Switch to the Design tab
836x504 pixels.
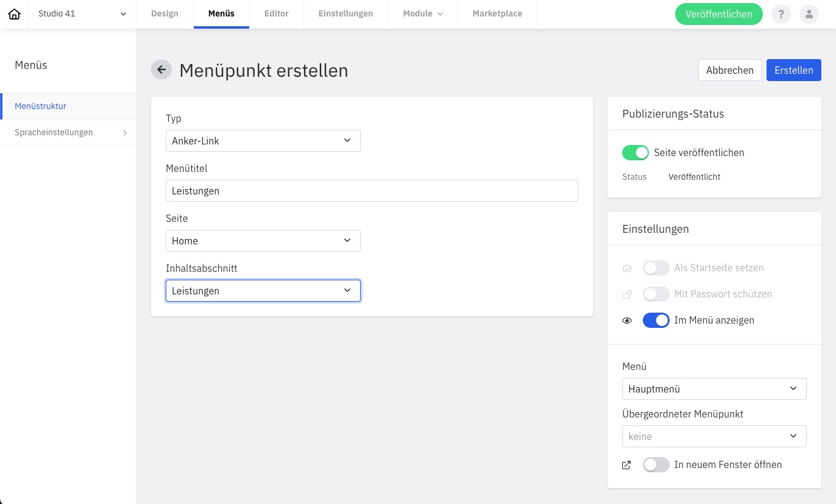pos(165,14)
